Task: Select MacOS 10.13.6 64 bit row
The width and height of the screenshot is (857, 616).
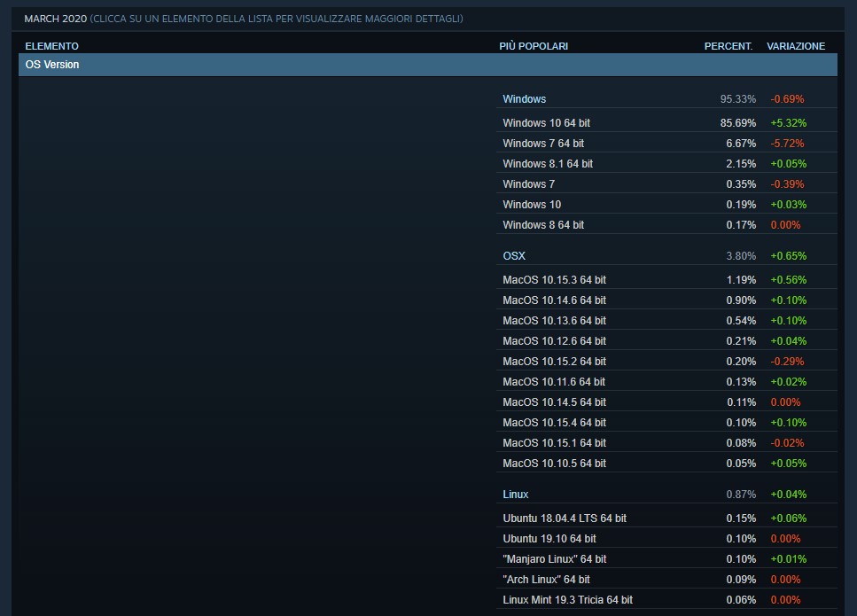Action: [x=666, y=320]
